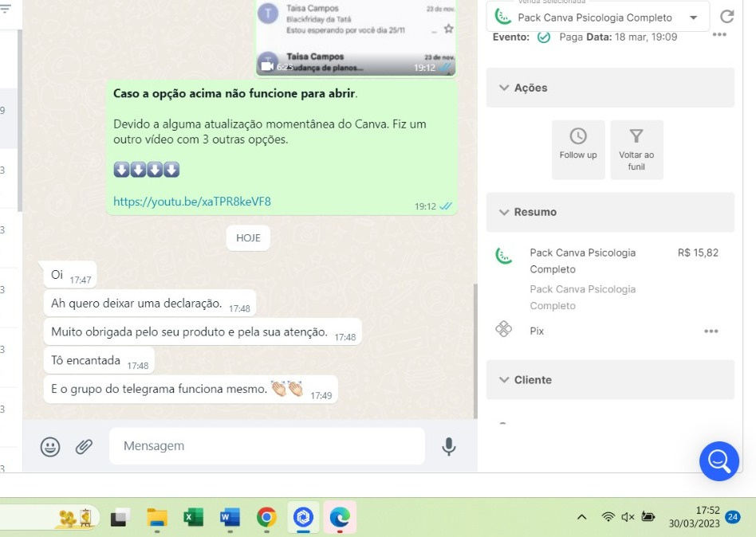Open three-dot menu next to event date
The height and width of the screenshot is (537, 756).
[719, 35]
